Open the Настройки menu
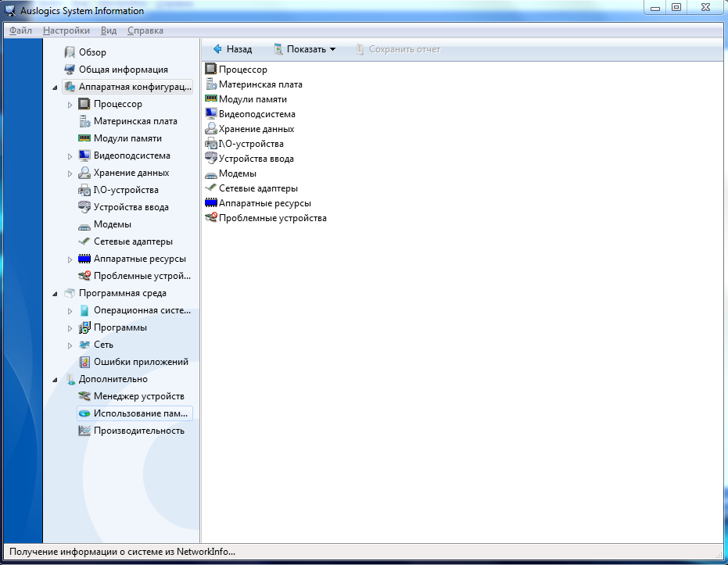This screenshot has width=728, height=565. point(66,30)
